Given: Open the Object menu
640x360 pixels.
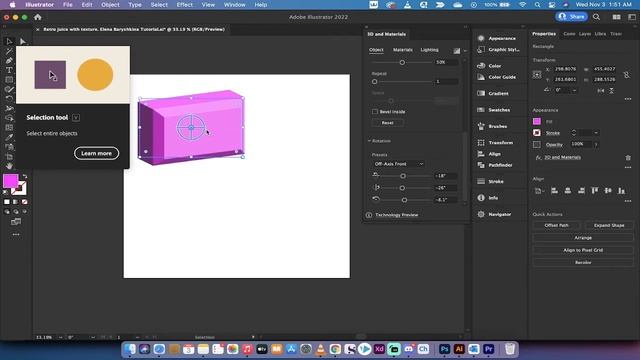Looking at the screenshot, I should 110,5.
